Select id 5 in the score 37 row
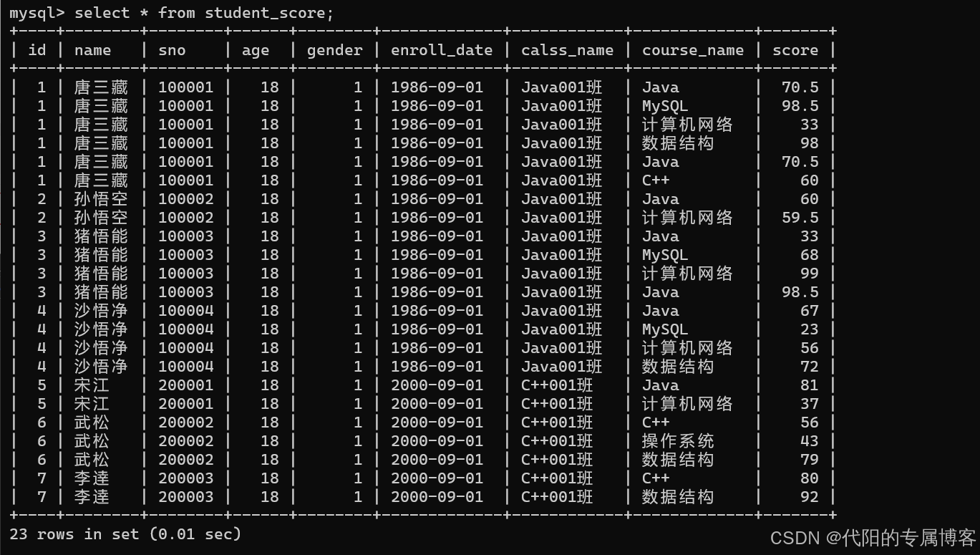This screenshot has width=980, height=555. tap(42, 404)
